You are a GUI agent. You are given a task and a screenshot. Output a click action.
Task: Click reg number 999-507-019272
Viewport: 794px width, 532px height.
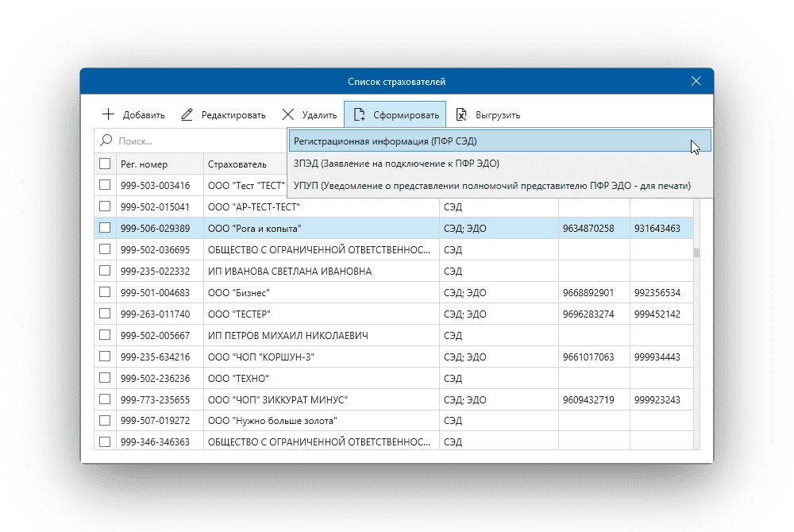(155, 421)
